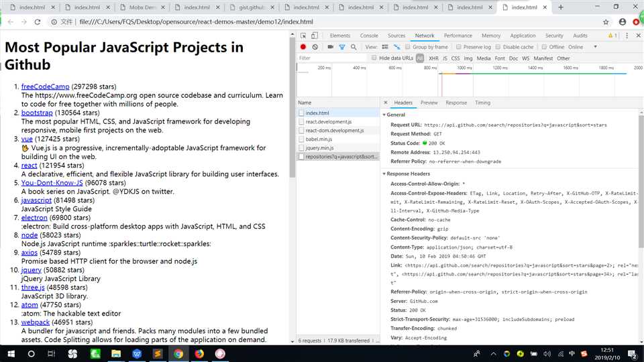Toggle the waterfall overview view icon
This screenshot has height=362, width=644.
pyautogui.click(x=396, y=47)
